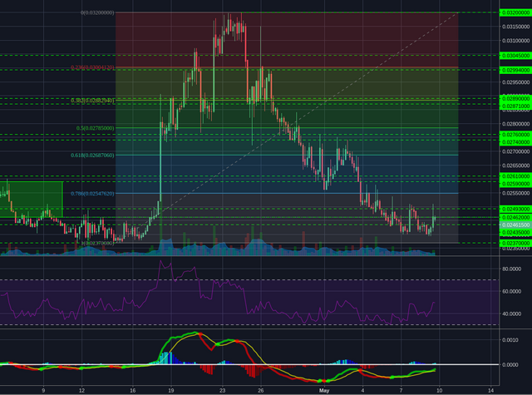Viewport: 532px width, 395px height.
Task: Select the 0.02435000 price level label
Action: tap(515, 233)
